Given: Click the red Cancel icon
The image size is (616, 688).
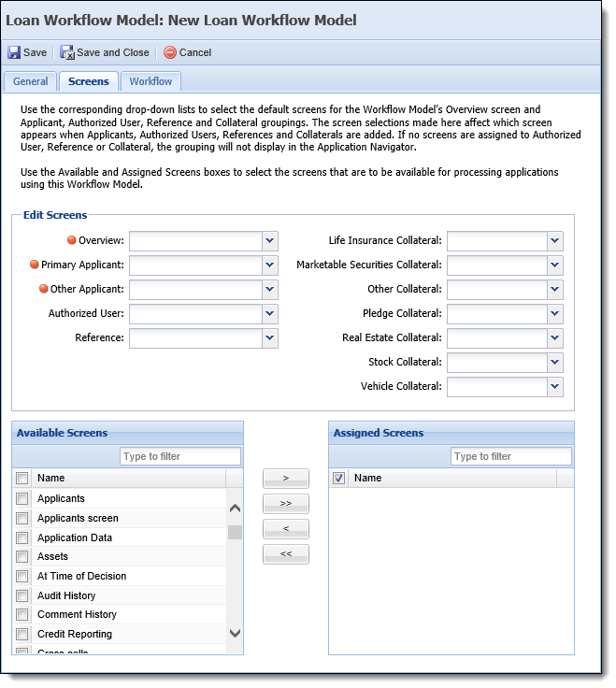Looking at the screenshot, I should (170, 52).
